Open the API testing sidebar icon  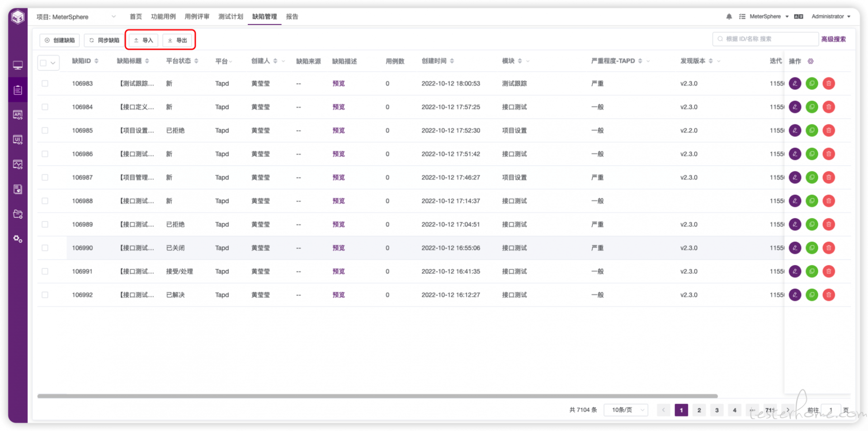[x=18, y=115]
